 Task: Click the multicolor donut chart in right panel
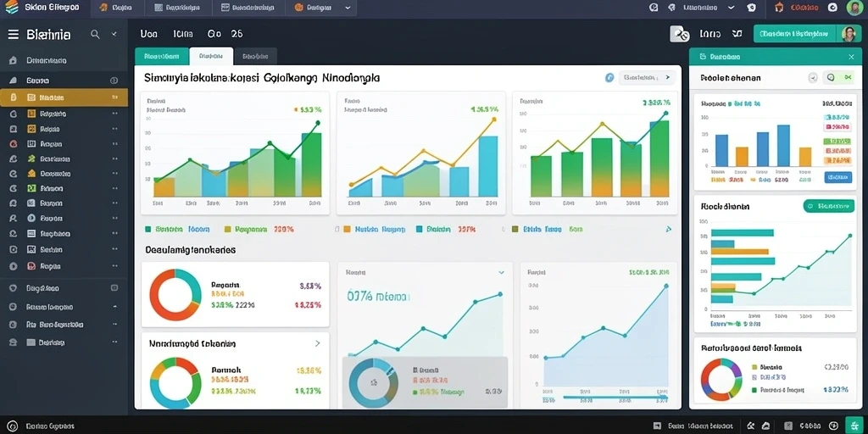721,380
